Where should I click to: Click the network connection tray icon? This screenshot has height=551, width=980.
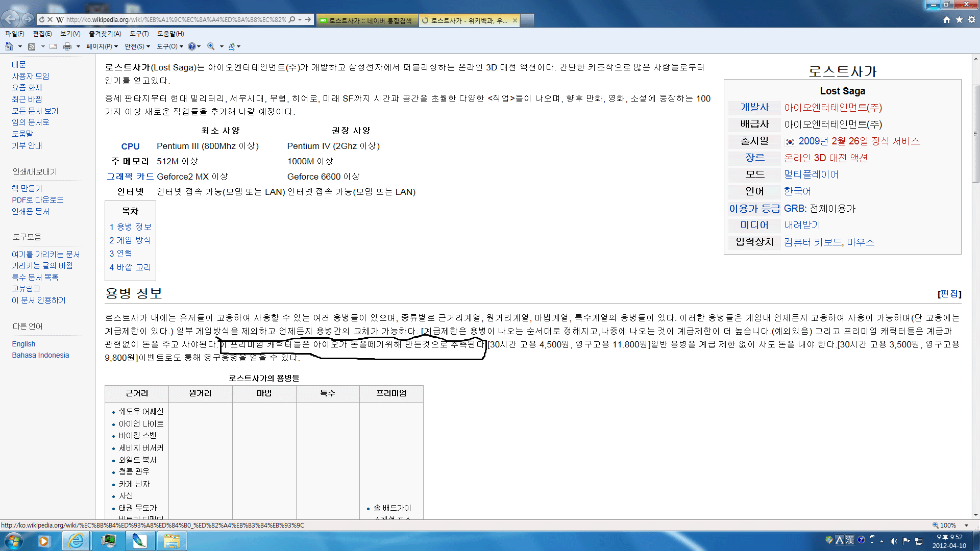[919, 541]
